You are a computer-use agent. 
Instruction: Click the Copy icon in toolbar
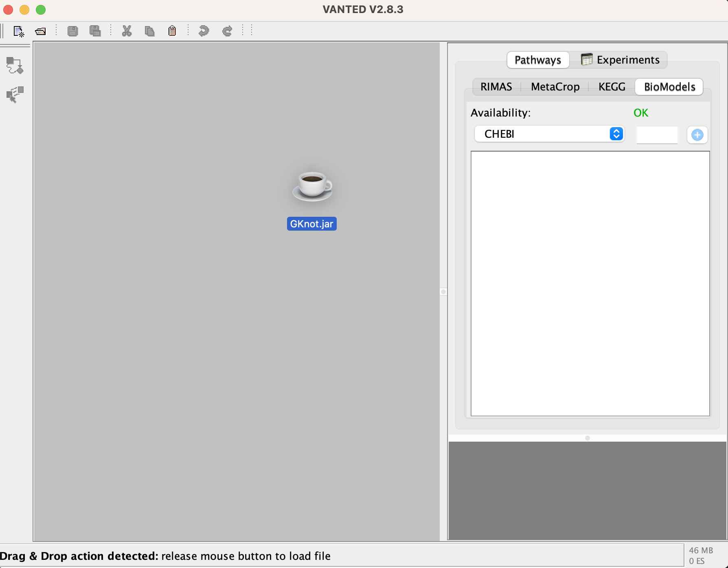coord(149,31)
